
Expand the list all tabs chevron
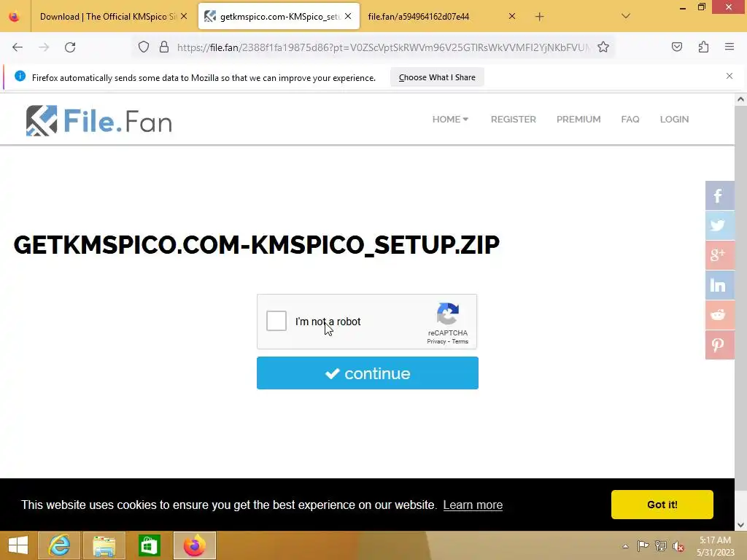click(x=625, y=17)
